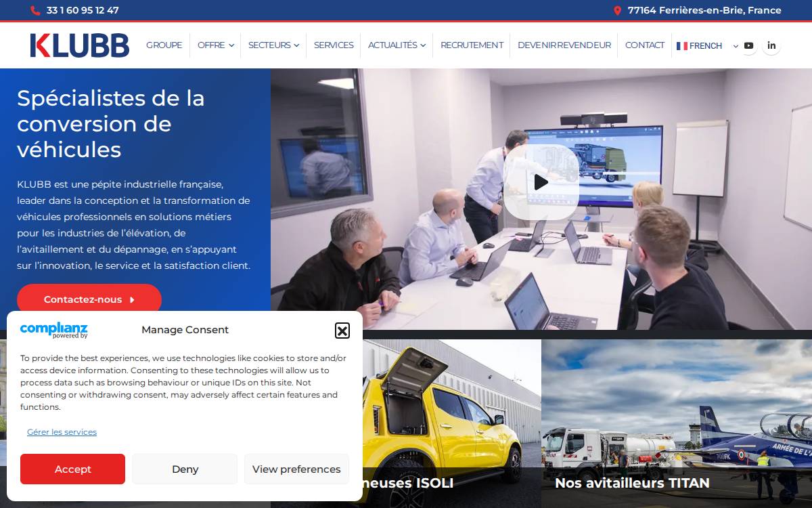Click heading Spécialistes de la conversion
The image size is (812, 508).
pyautogui.click(x=110, y=123)
